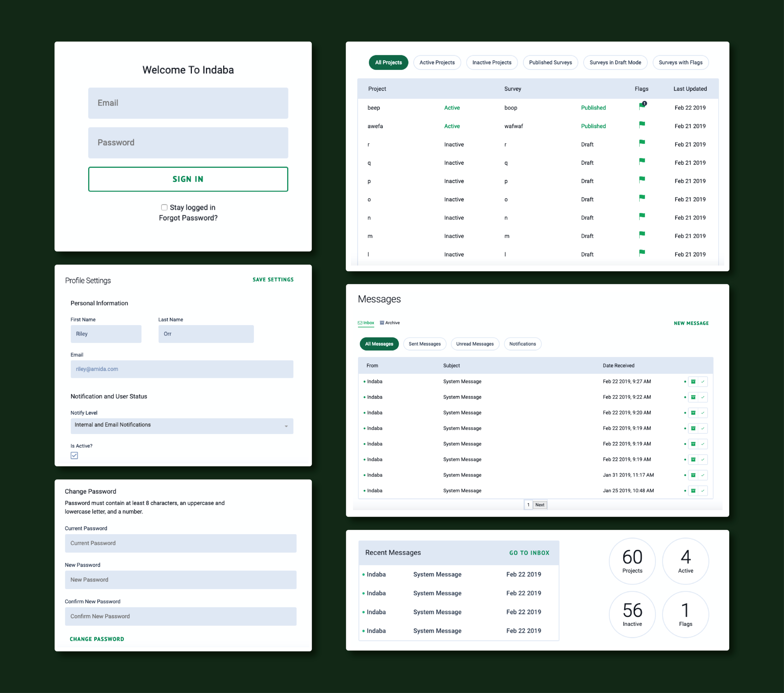Click GO TO INBOX link
This screenshot has width=784, height=693.
tap(529, 553)
